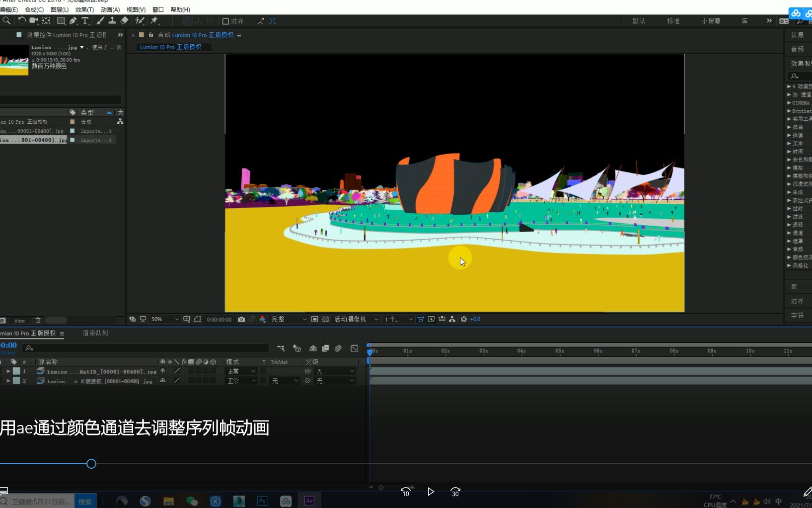Toggle mask and shape path visibility icon
812x508 pixels.
click(x=198, y=320)
